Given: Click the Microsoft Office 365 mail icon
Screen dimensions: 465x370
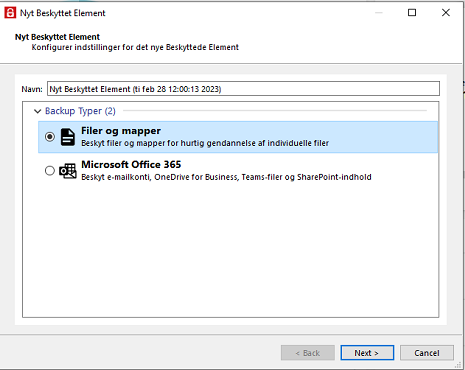Looking at the screenshot, I should coord(68,171).
